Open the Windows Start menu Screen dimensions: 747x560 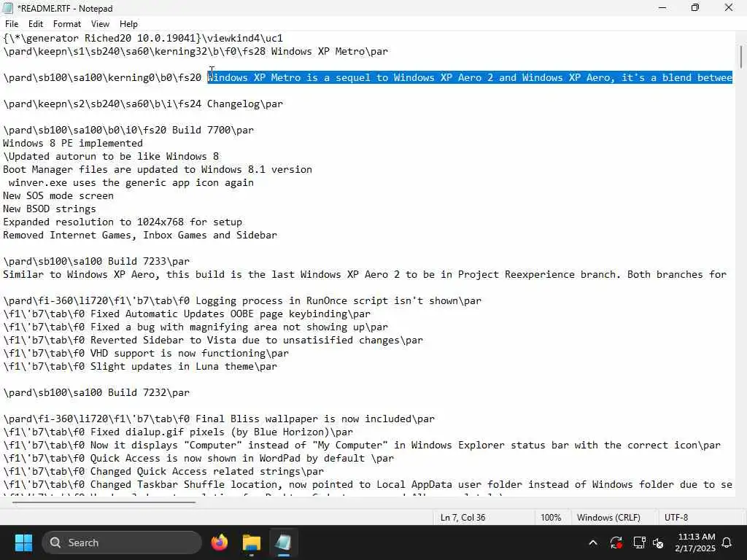point(23,542)
